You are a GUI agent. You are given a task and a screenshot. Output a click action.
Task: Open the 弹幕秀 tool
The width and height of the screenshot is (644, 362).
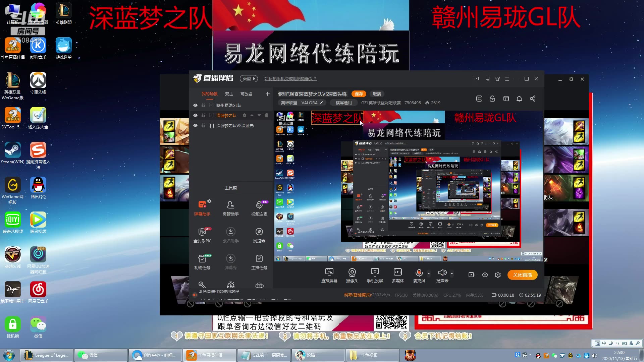point(230,261)
